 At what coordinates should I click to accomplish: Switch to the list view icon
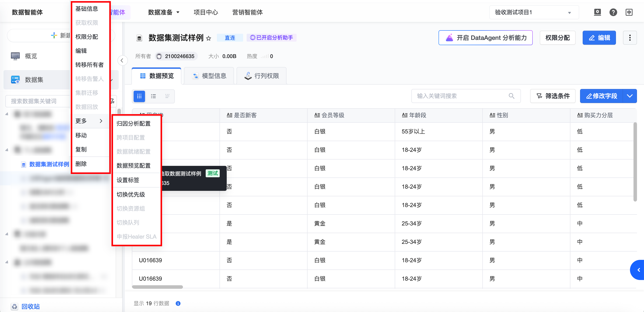point(153,96)
